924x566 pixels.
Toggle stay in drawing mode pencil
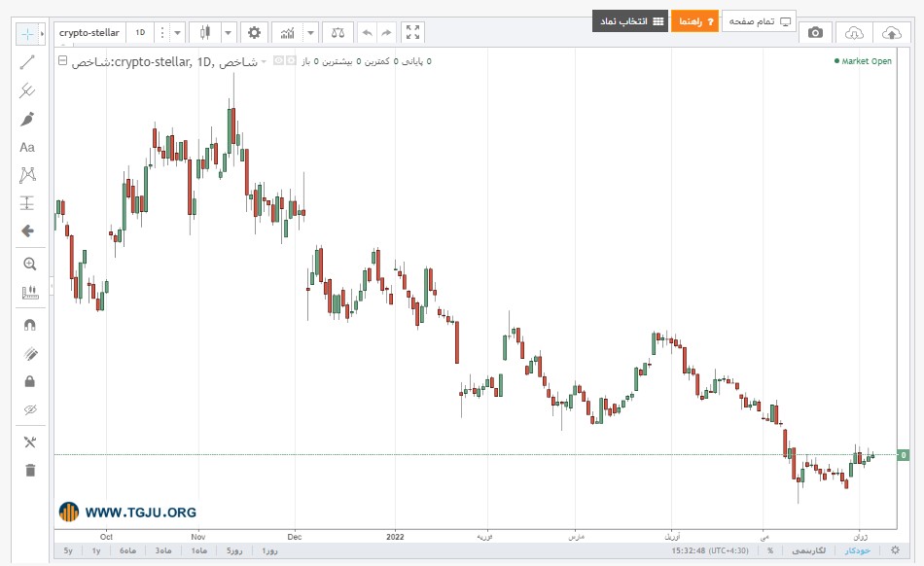pos(29,353)
